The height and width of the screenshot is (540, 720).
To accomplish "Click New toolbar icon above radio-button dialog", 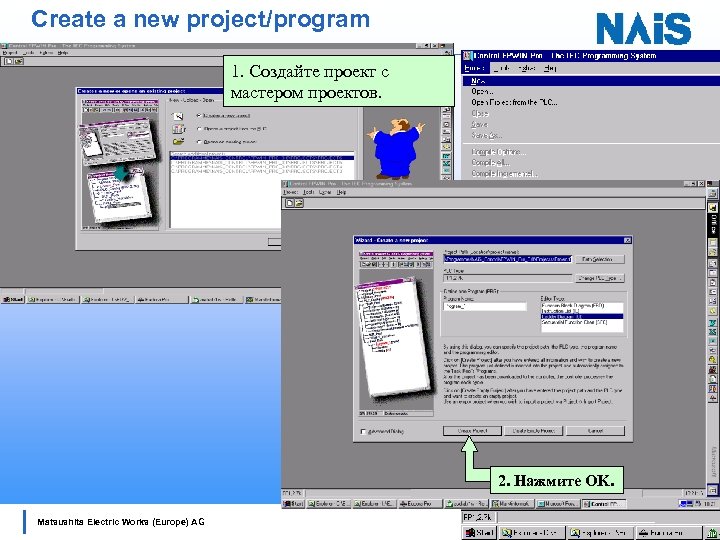I will 9,61.
